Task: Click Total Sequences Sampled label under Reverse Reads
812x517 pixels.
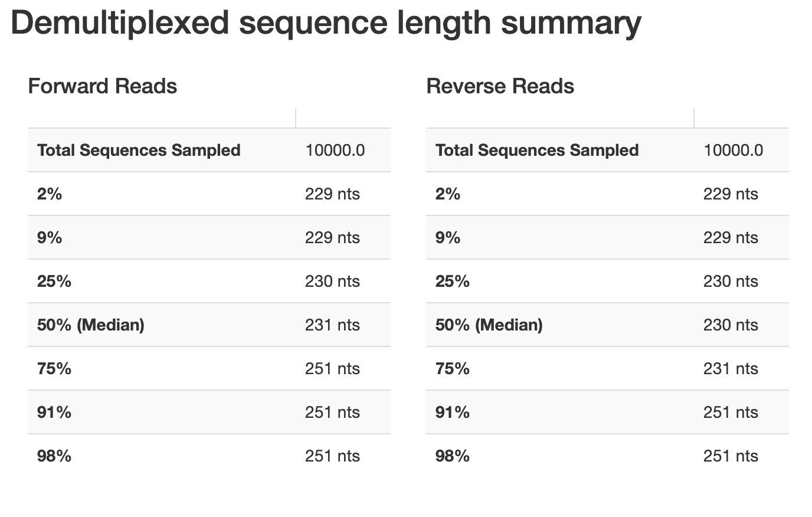Action: click(537, 150)
